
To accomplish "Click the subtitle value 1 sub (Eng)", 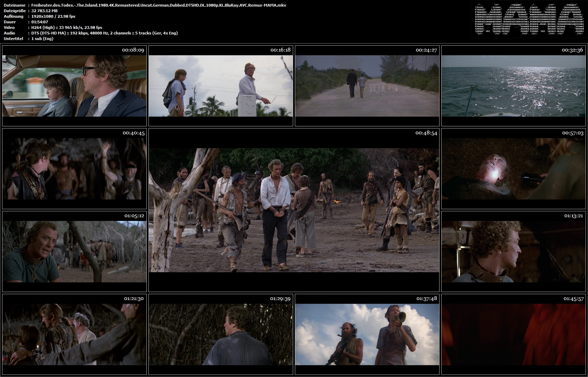I will pos(42,39).
